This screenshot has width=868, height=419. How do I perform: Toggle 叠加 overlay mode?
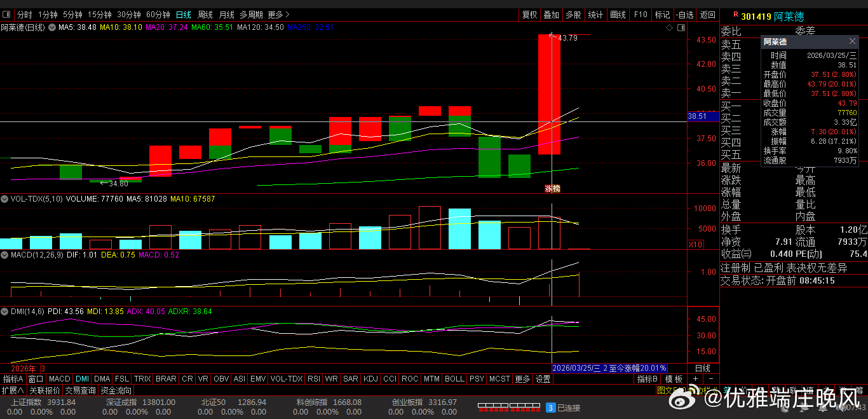551,15
